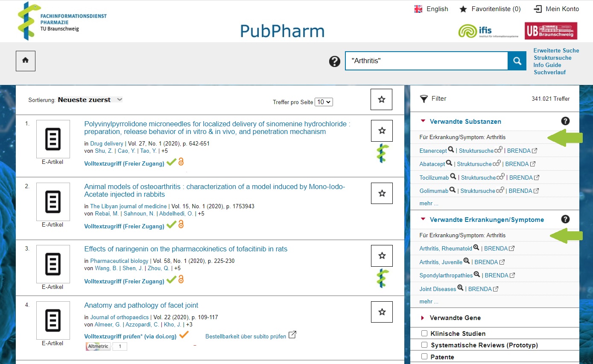Tick the Patente filter checkbox
This screenshot has width=593, height=364.
(424, 357)
